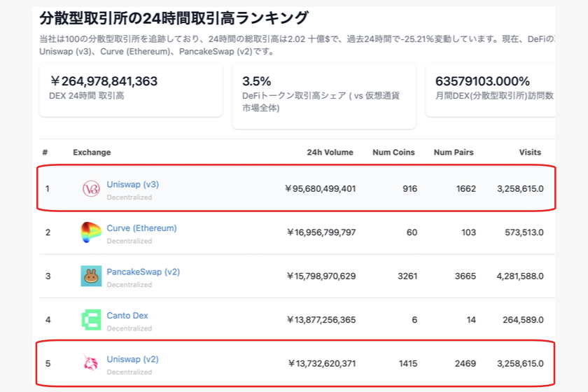Click the Curve (Ethereum) rainbow logo
588x392 pixels.
[91, 232]
